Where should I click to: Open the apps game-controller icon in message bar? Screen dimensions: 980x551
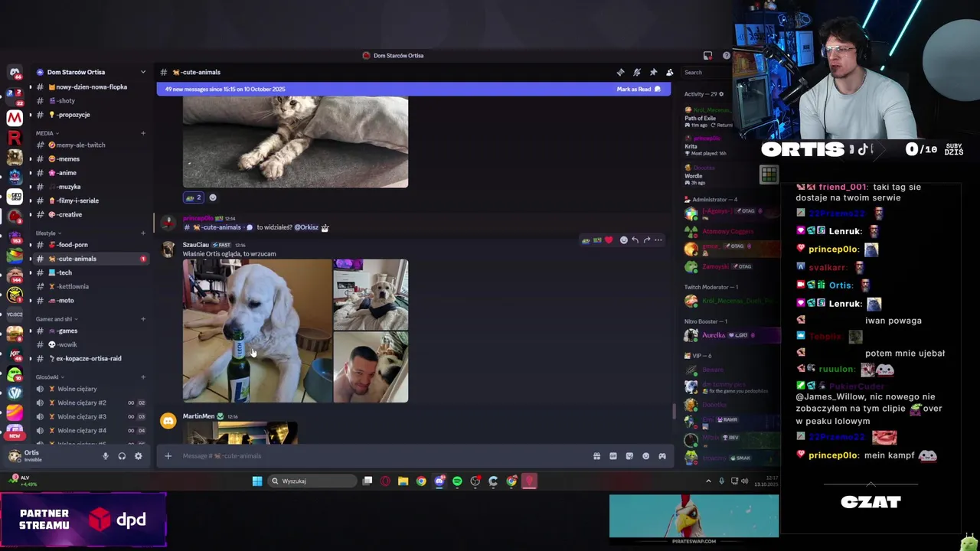662,456
